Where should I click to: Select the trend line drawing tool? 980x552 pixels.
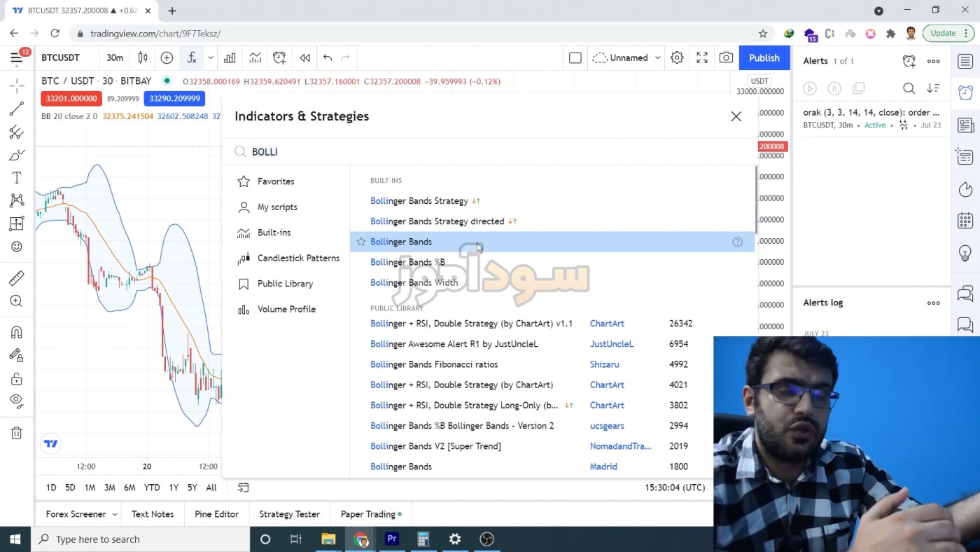[17, 109]
